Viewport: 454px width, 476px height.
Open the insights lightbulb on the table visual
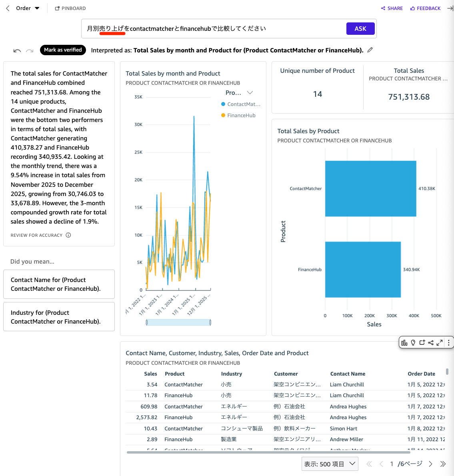pos(413,342)
